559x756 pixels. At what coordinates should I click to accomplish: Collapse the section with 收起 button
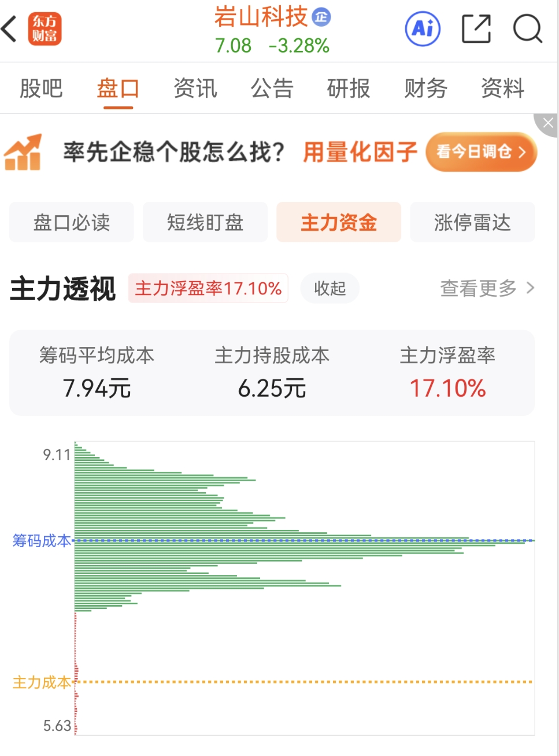(330, 288)
